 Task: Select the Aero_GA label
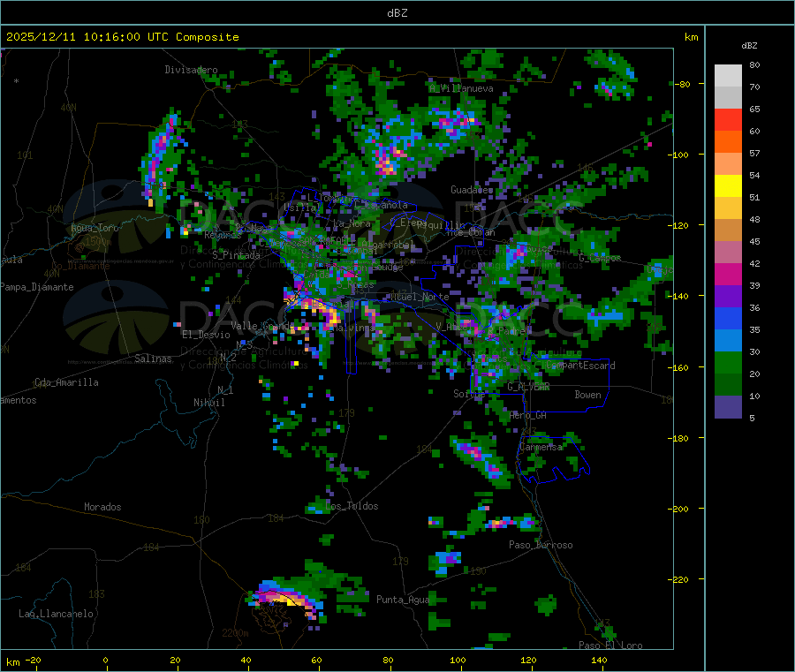(528, 415)
